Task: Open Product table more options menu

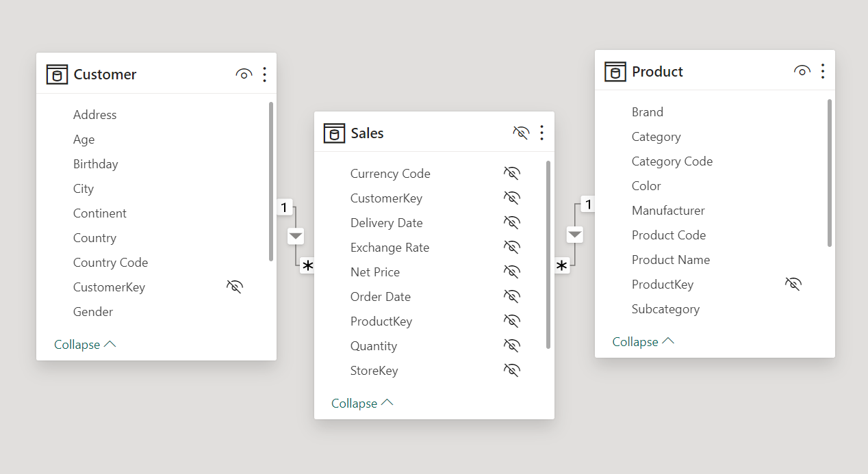Action: [x=823, y=71]
